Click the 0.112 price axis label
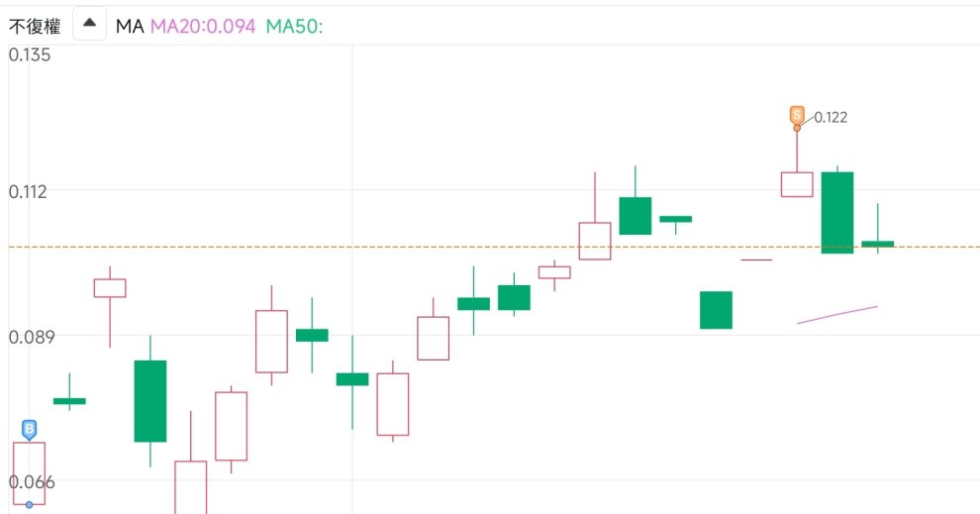This screenshot has width=980, height=514. coord(30,190)
